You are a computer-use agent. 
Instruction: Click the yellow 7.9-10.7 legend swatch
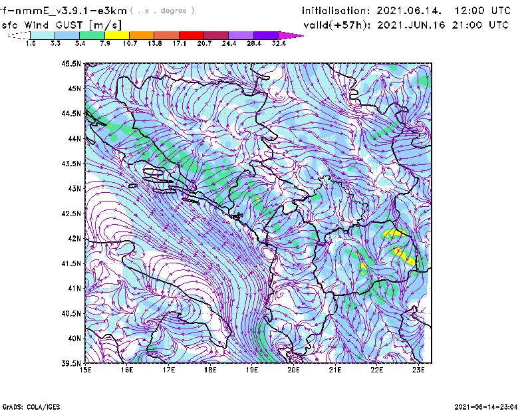[117, 35]
